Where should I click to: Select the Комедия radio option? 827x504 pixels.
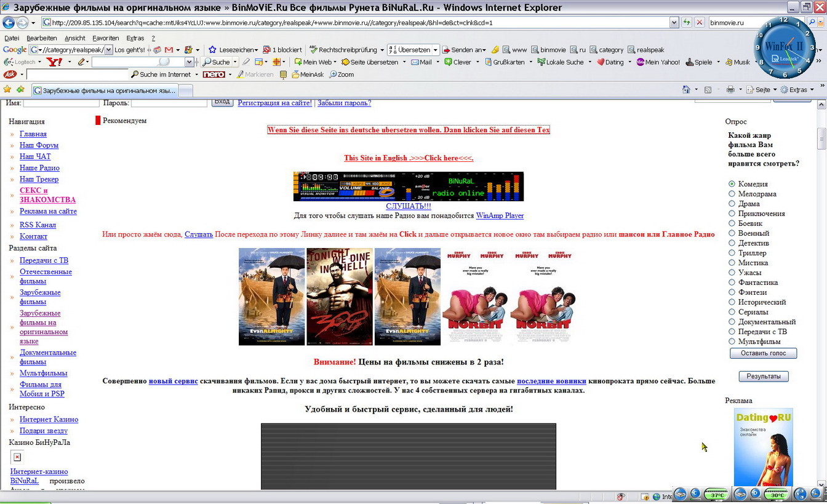(x=732, y=184)
